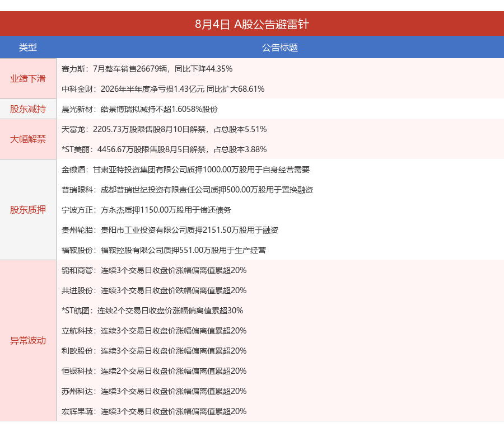Click the *ST美丽 限售股解禁 announcement

(164, 149)
